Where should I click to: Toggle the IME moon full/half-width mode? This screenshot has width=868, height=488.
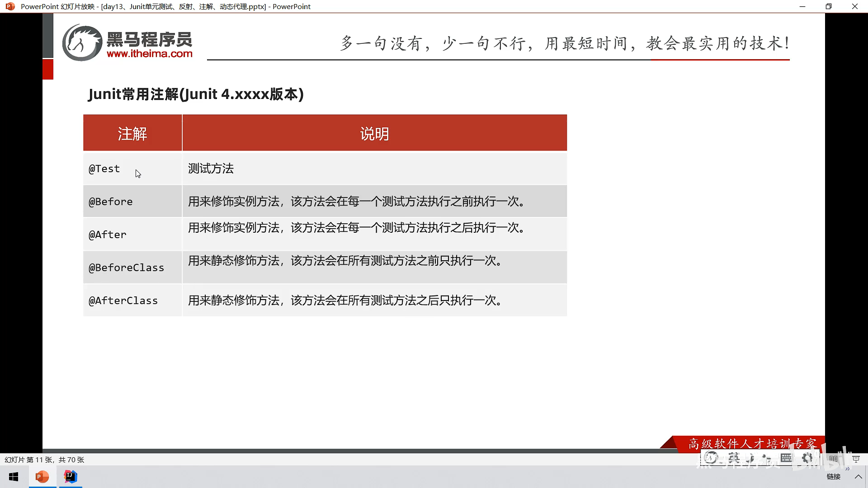point(751,458)
